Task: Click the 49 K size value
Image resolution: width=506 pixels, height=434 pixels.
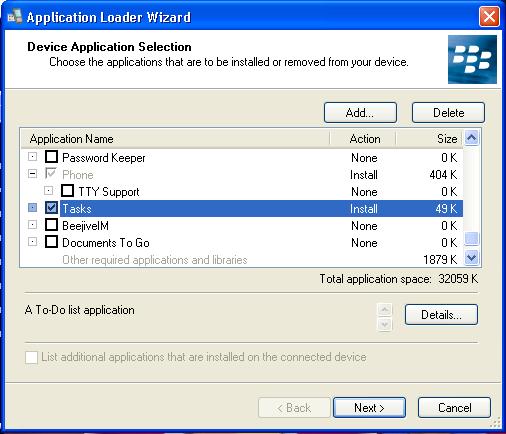Action: pyautogui.click(x=446, y=209)
